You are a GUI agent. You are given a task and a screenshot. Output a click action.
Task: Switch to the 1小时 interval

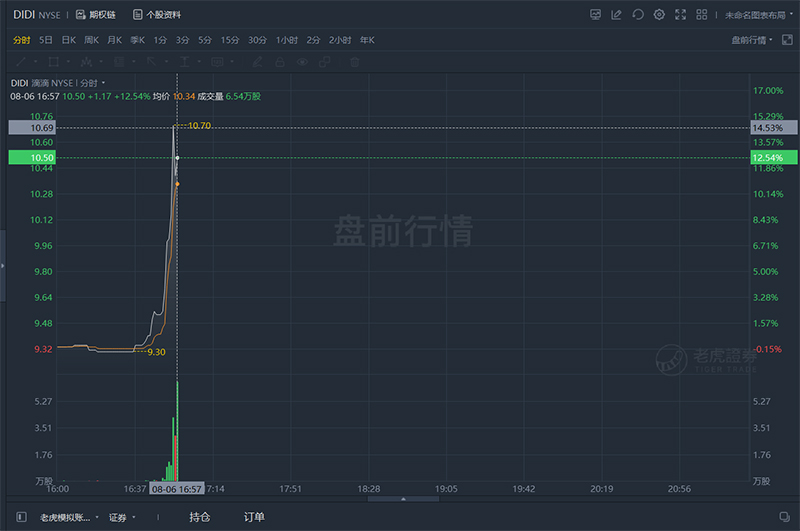pos(287,40)
